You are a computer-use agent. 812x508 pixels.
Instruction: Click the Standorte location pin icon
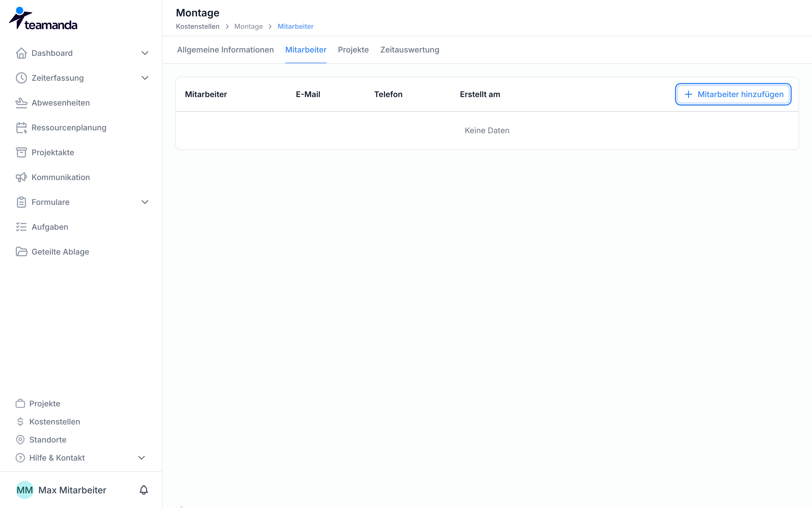click(20, 440)
